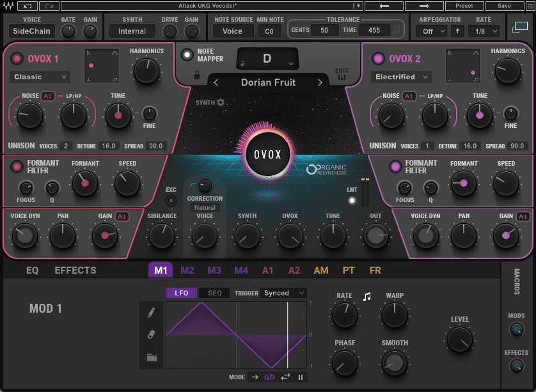Expand the MACROS side panel

[517, 281]
